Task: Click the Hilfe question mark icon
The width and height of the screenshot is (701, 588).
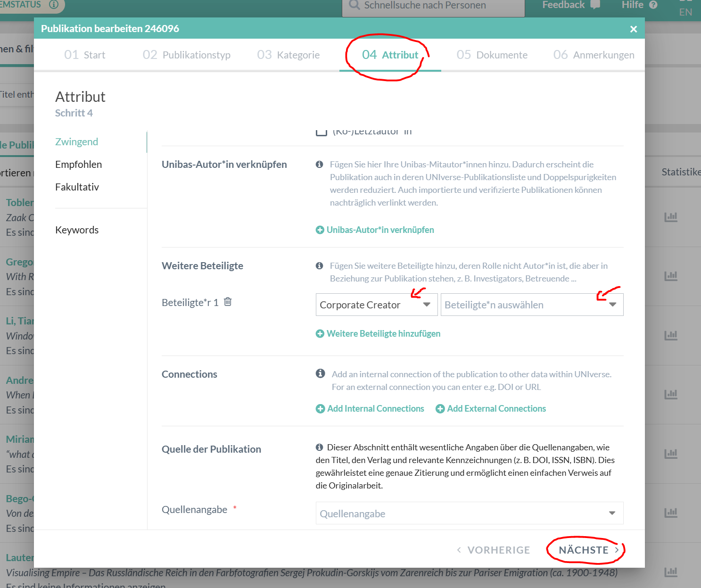Action: point(653,5)
